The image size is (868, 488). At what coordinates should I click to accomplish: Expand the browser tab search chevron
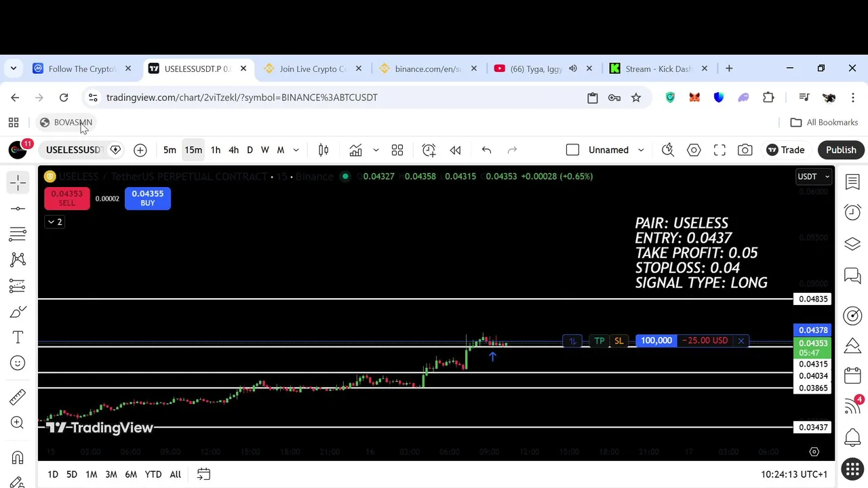coord(13,68)
